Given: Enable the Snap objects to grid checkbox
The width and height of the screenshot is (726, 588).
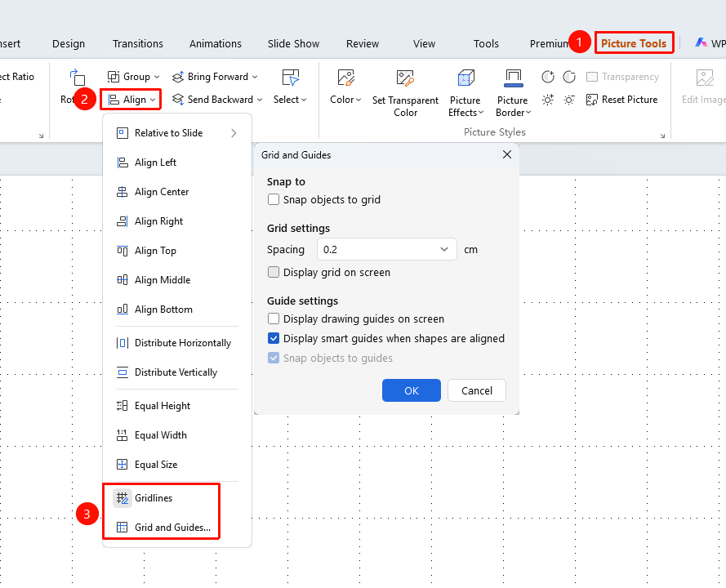Looking at the screenshot, I should [274, 199].
